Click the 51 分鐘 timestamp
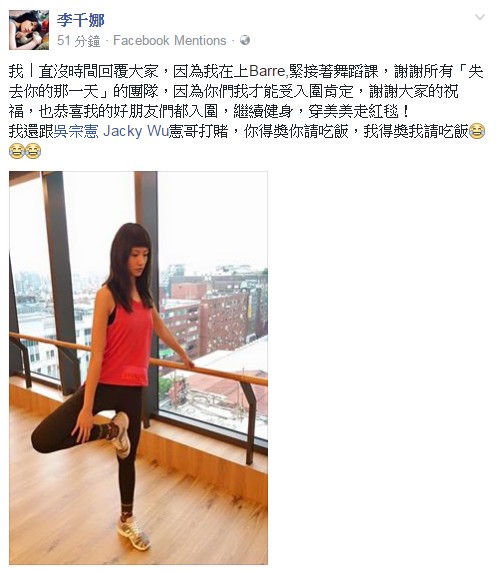The height and width of the screenshot is (573, 496). tap(79, 41)
